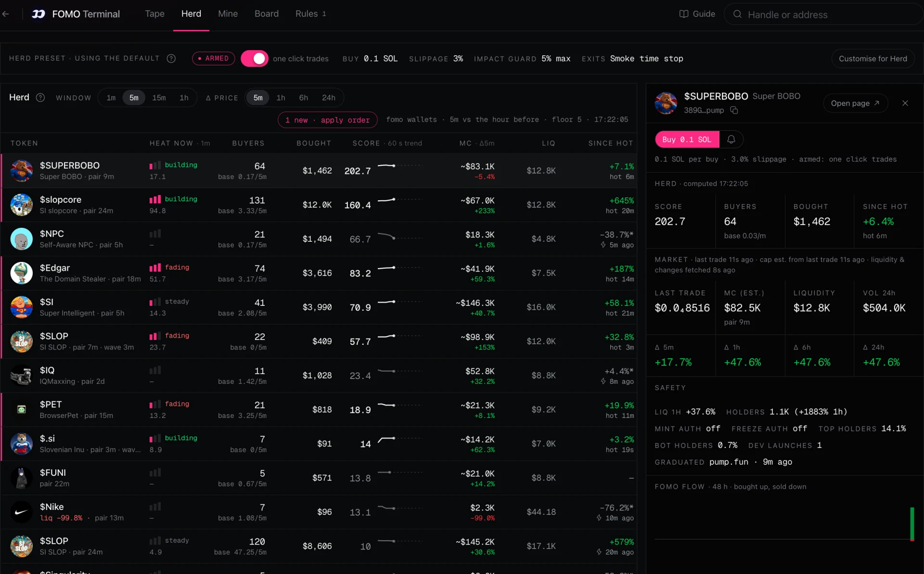
Task: Click the $Nike swoosh avatar
Action: (22, 512)
